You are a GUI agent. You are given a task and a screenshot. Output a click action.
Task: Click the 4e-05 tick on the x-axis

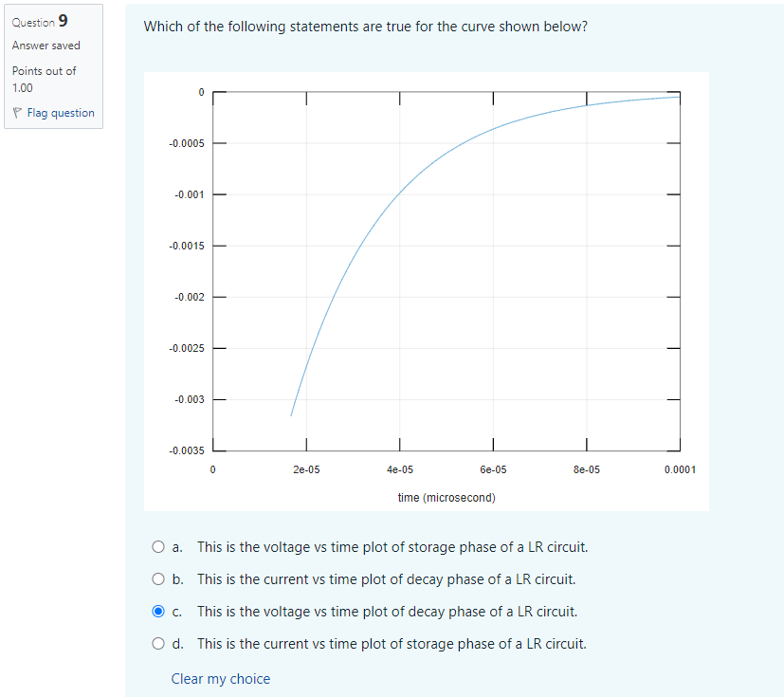[399, 468]
